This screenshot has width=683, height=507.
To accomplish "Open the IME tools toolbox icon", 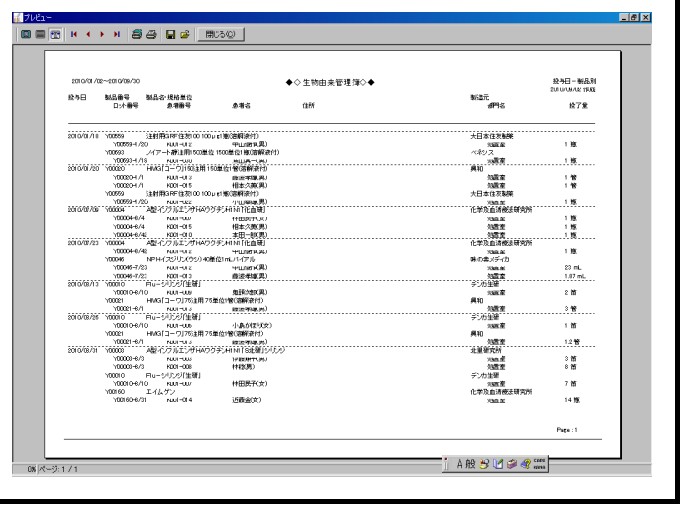I will (512, 464).
